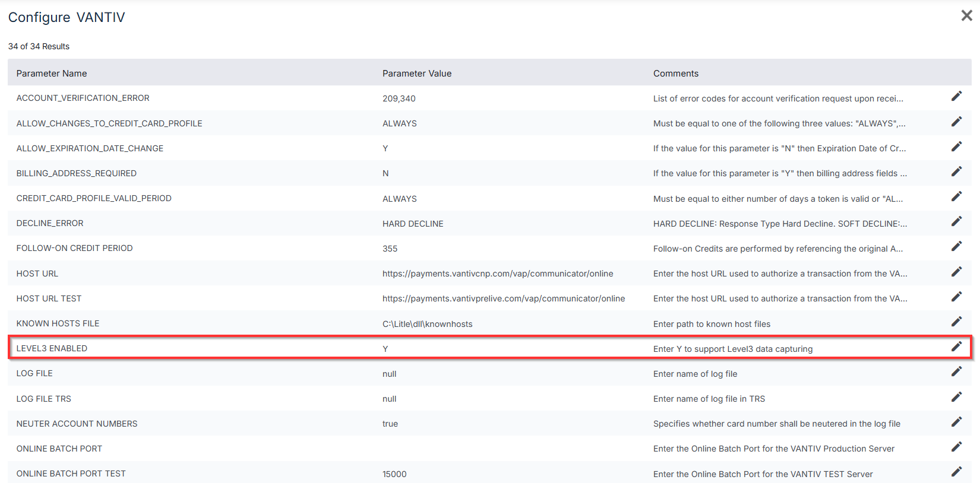The image size is (980, 483).
Task: Select the NEUTER ACCOUNT NUMBERS parameter name
Action: click(x=77, y=424)
